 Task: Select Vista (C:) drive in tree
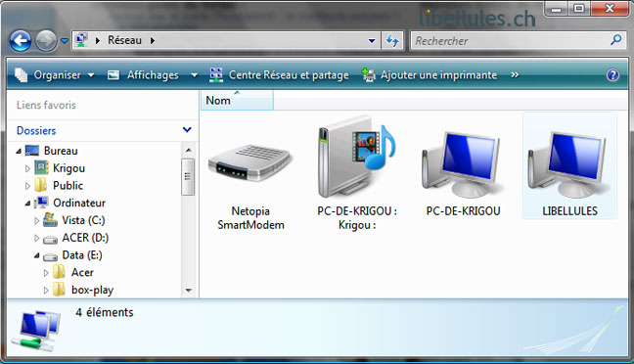coord(83,220)
